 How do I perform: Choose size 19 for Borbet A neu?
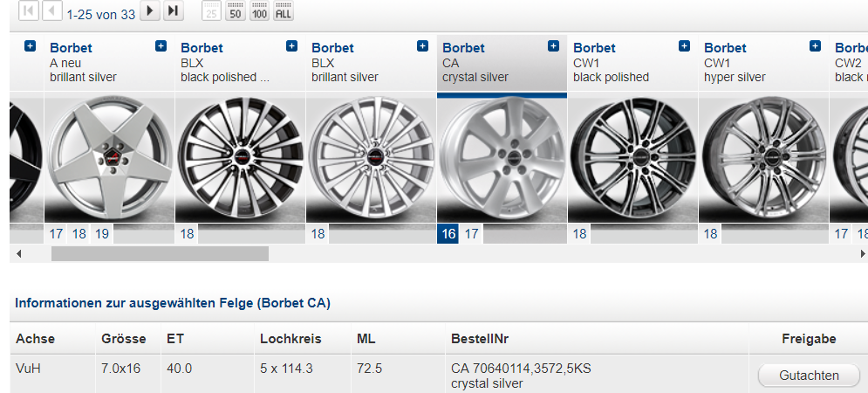(x=102, y=234)
